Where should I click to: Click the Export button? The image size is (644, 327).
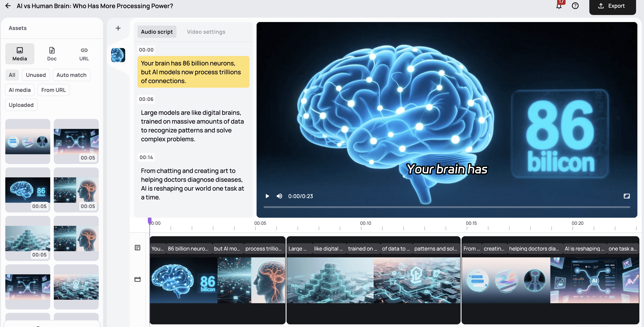pyautogui.click(x=612, y=6)
